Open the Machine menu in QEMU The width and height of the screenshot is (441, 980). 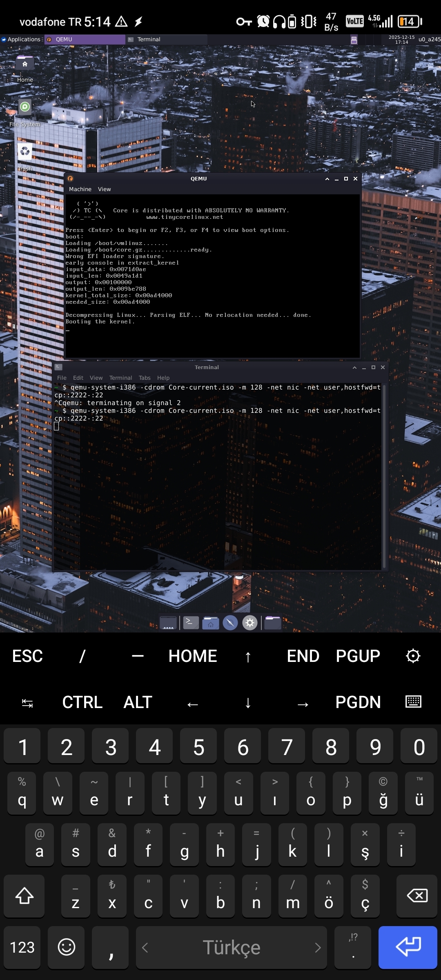pos(80,189)
